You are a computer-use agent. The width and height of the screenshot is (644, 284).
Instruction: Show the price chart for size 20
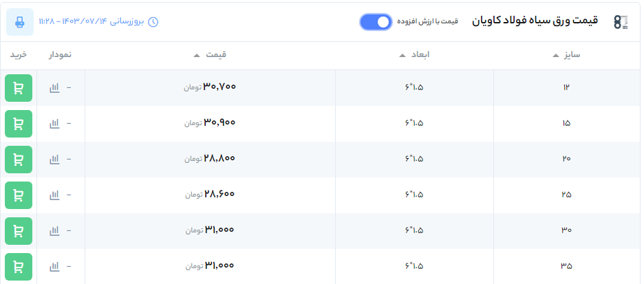point(54,159)
